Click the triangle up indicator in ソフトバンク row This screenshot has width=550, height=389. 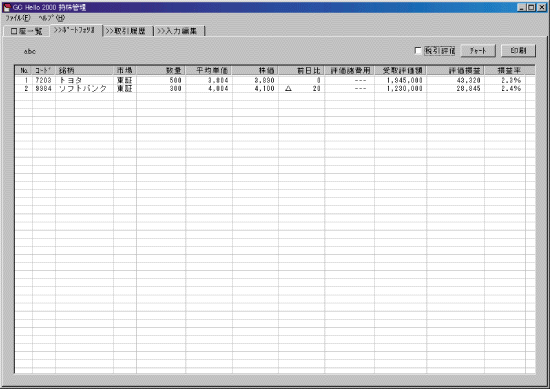[x=288, y=89]
